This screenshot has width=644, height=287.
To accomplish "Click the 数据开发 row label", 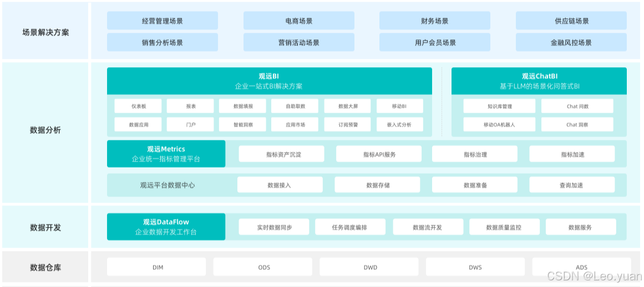I will (x=45, y=227).
